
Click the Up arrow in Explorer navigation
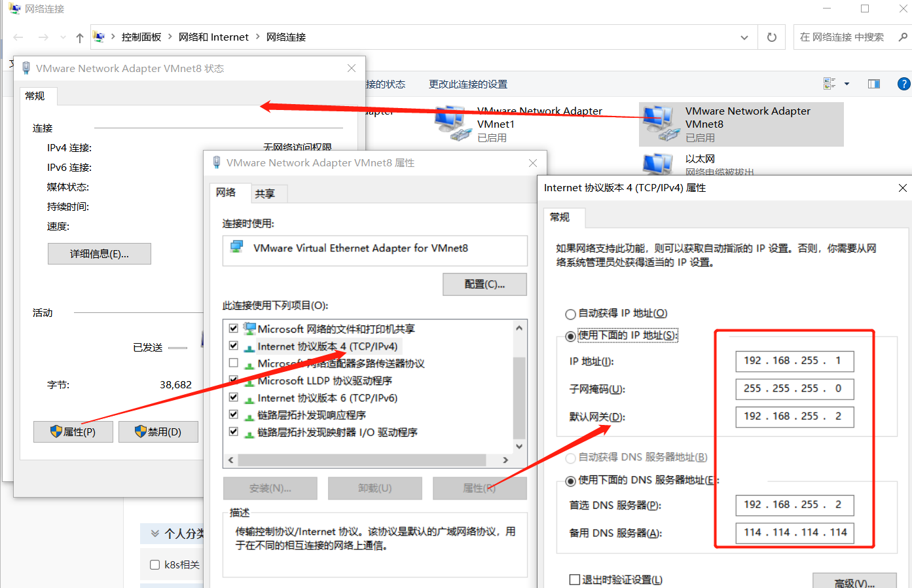pos(80,37)
